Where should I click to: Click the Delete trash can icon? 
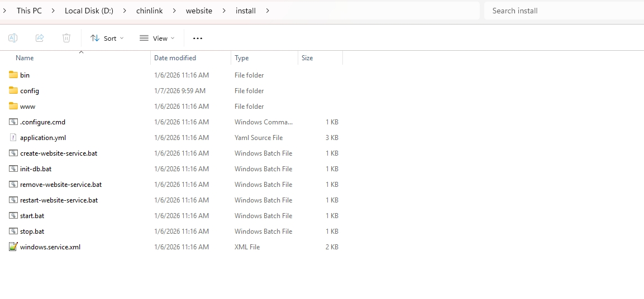[66, 38]
